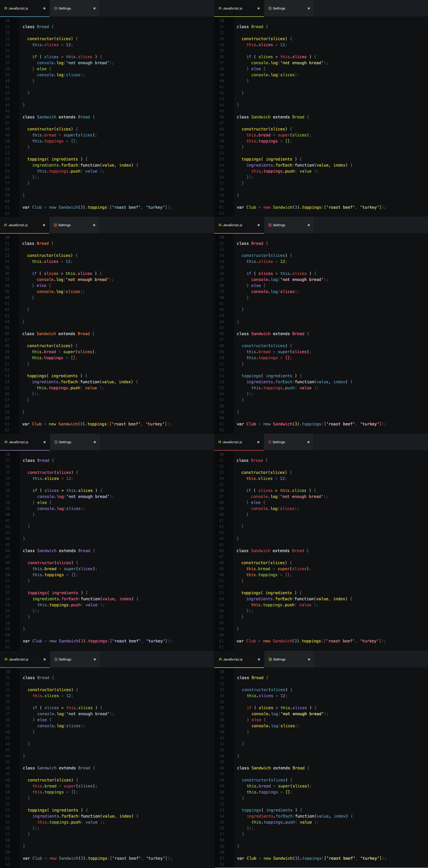The width and height of the screenshot is (428, 868).
Task: Open Settings tab with red sliders icon
Action: point(288,442)
